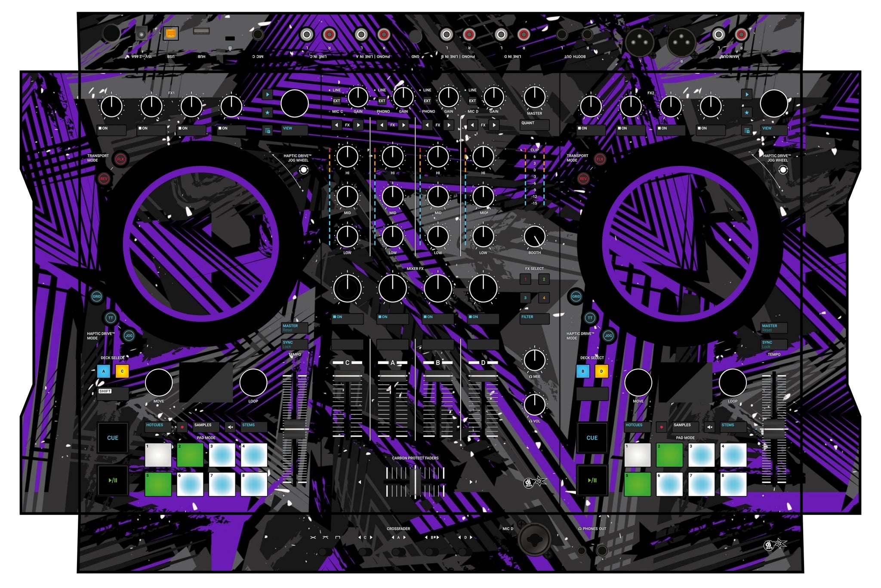Viewport: 881px width, 588px height.
Task: Click the right deck preview play arrow button
Action: 747,94
